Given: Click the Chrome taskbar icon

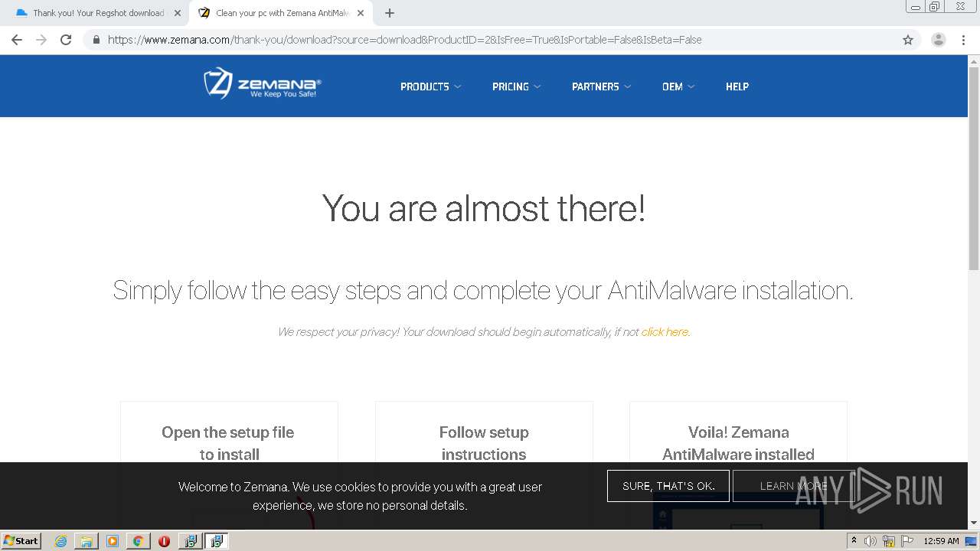Looking at the screenshot, I should pos(138,541).
